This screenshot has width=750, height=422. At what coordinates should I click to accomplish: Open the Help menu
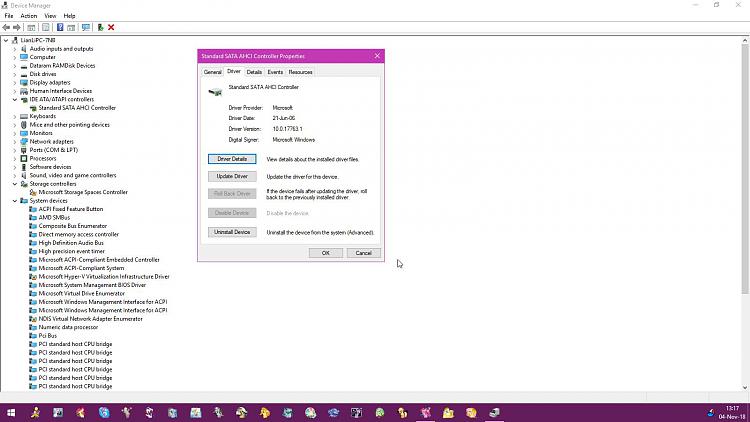point(69,16)
